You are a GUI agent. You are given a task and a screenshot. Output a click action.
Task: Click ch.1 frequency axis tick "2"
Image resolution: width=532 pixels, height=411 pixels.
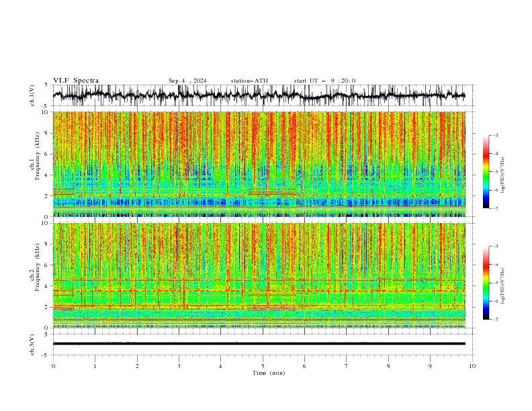point(47,196)
